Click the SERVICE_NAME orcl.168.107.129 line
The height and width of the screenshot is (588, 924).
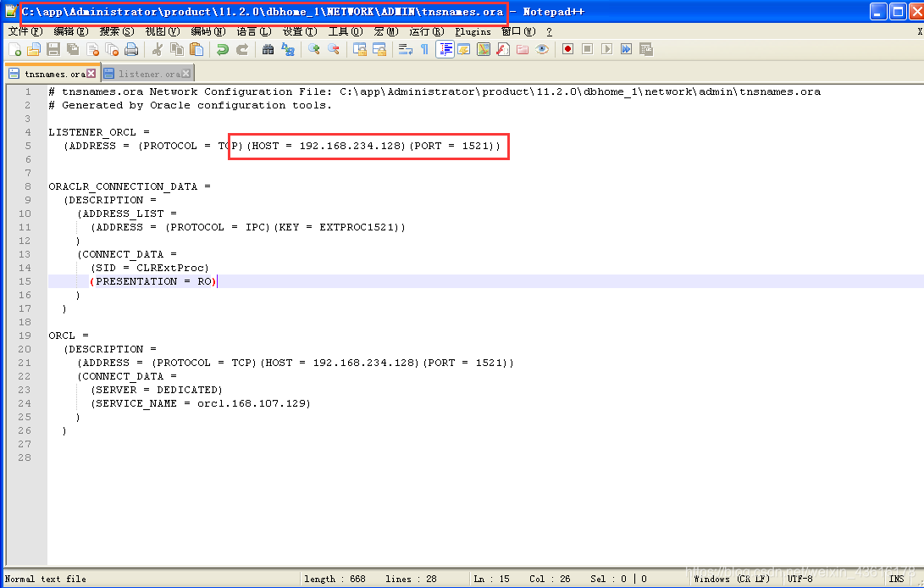tap(201, 403)
